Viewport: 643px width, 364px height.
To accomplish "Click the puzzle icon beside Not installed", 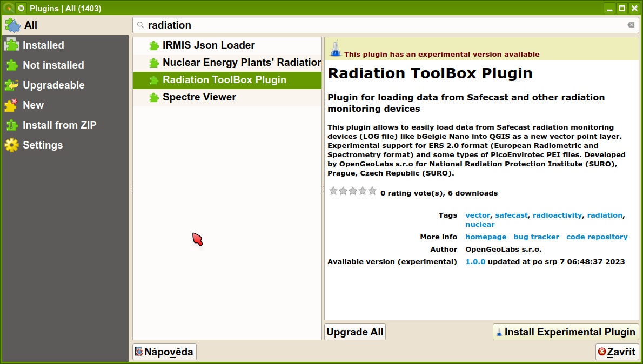I will pyautogui.click(x=12, y=65).
